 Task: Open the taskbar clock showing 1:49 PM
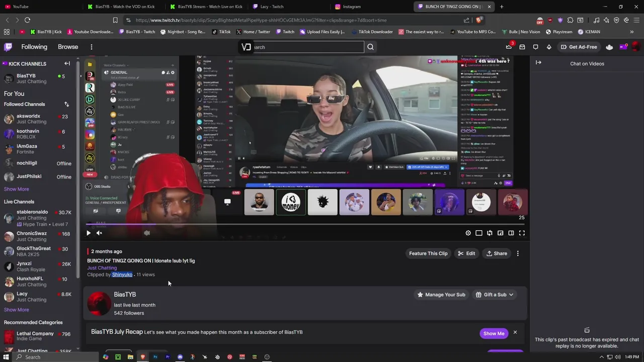[x=632, y=357]
